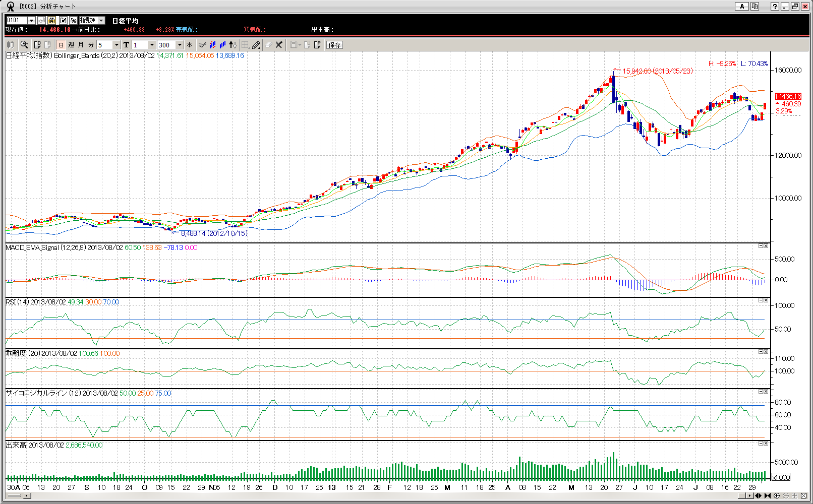813x504 pixels.
Task: Close the MACD indicator panel
Action: (766, 246)
